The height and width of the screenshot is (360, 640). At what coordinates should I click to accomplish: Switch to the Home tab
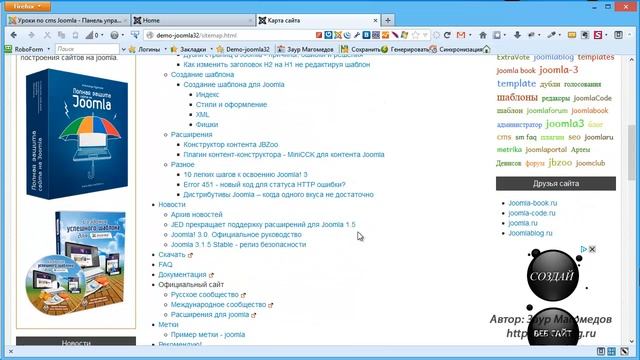[x=193, y=20]
